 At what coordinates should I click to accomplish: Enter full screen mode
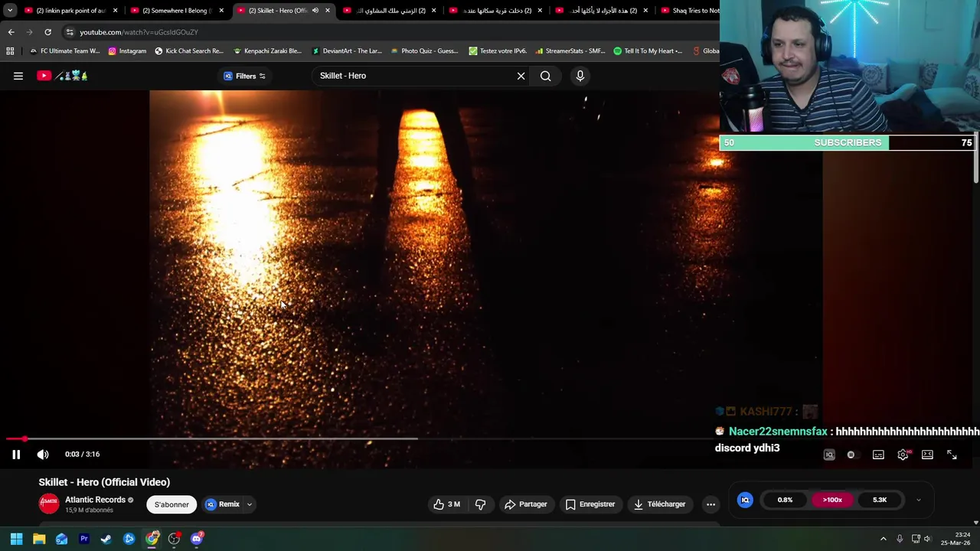coord(952,455)
